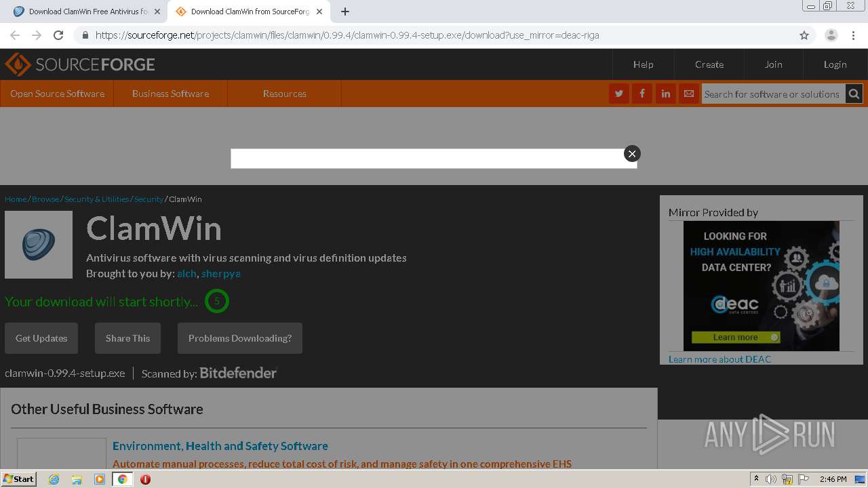Click Chrome taskbar icon
This screenshot has width=868, height=488.
tap(123, 479)
